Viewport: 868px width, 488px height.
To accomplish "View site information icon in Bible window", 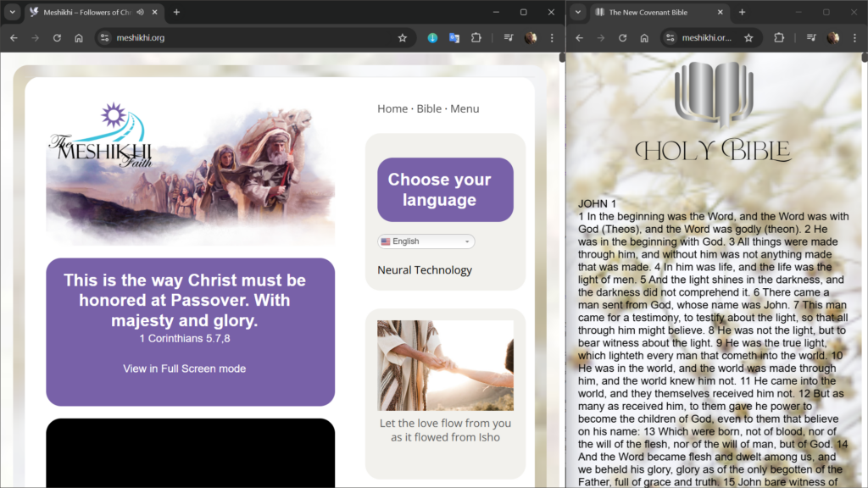I will click(x=670, y=37).
